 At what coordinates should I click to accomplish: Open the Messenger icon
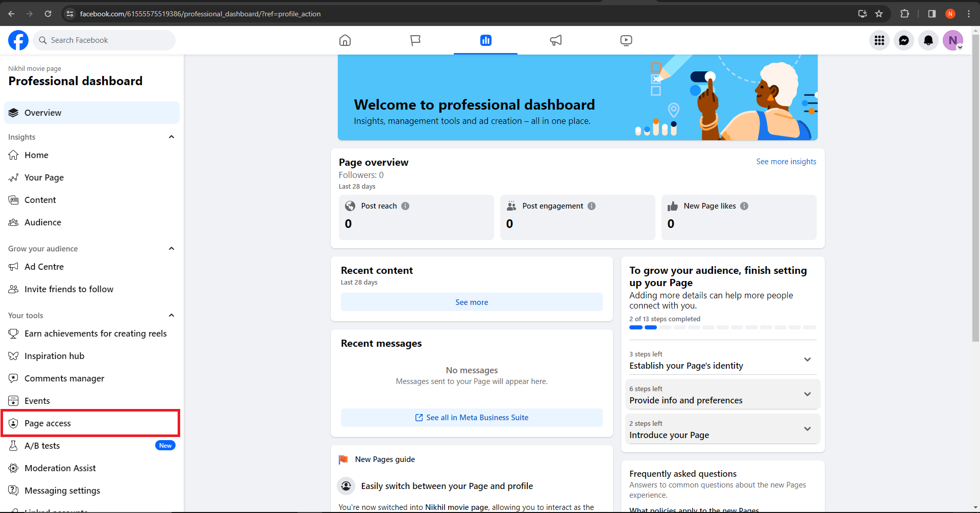tap(904, 40)
